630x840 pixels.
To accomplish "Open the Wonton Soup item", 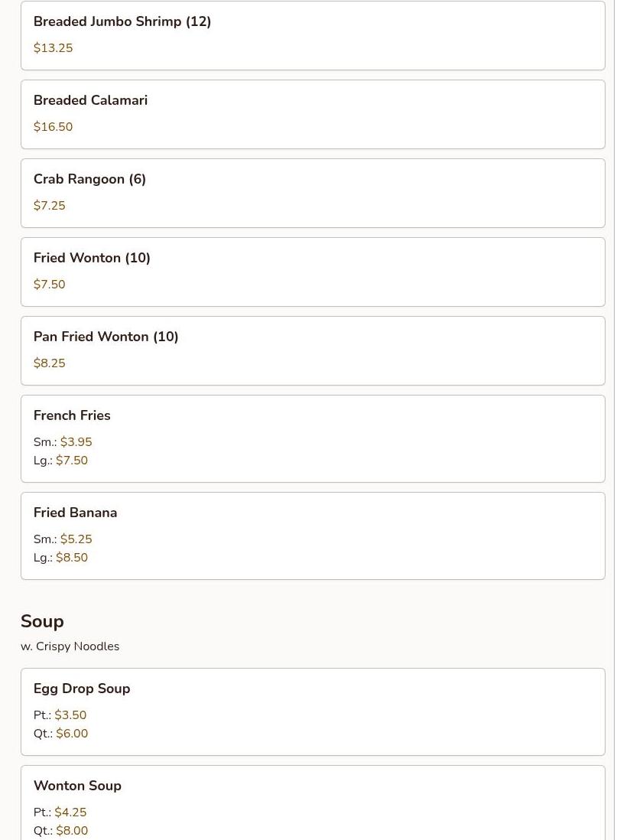I will pyautogui.click(x=313, y=803).
